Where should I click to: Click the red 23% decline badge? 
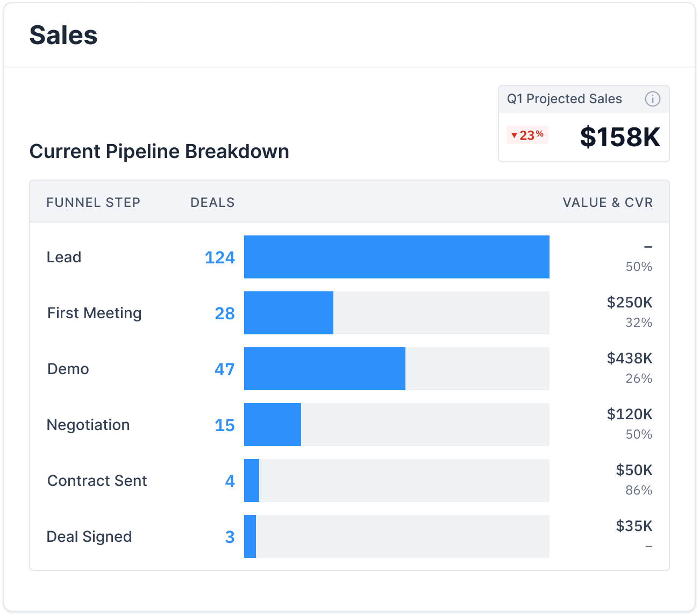(x=527, y=135)
